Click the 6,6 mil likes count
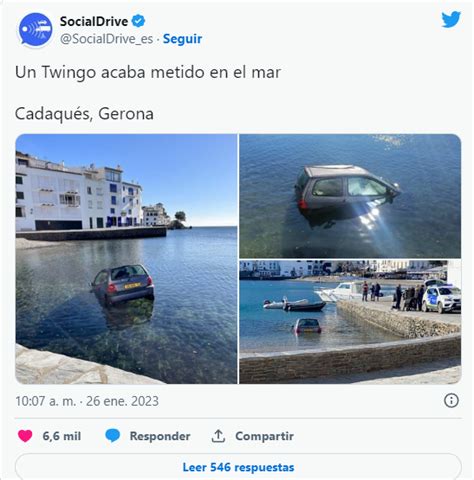 tap(62, 436)
